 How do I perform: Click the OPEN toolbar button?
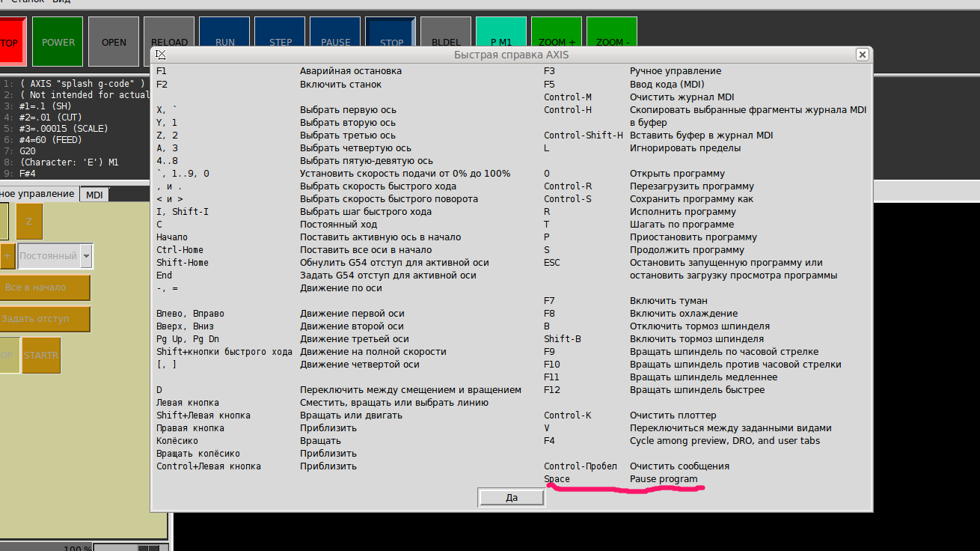[x=114, y=42]
